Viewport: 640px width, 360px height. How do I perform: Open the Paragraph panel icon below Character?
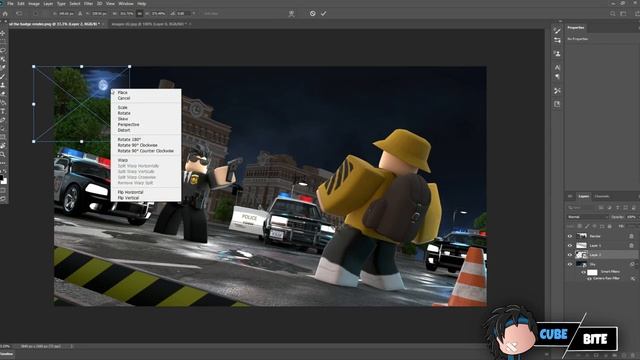[x=557, y=76]
